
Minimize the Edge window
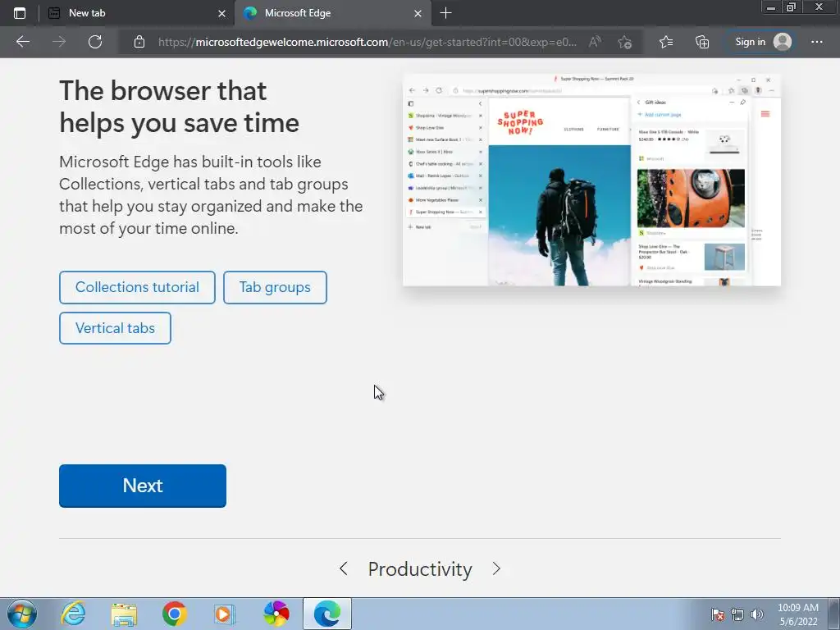pos(770,7)
